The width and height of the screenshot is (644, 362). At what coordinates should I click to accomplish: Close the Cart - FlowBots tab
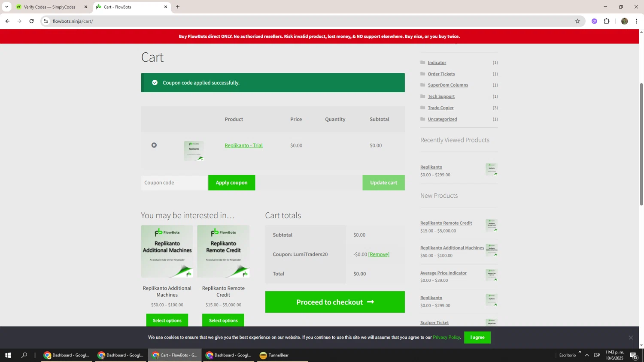coord(166,7)
